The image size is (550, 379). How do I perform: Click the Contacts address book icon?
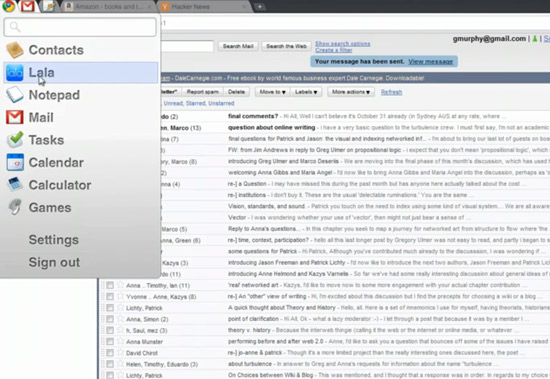pyautogui.click(x=15, y=50)
